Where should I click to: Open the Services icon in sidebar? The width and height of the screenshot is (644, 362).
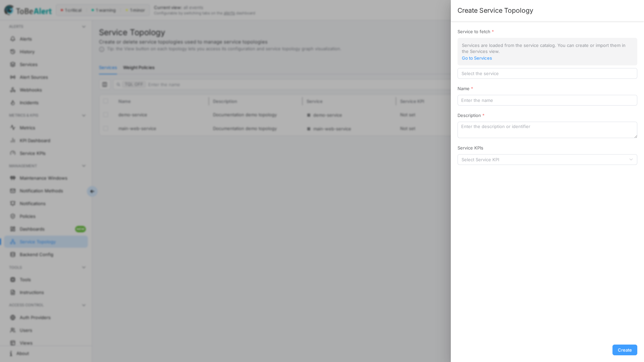[13, 64]
